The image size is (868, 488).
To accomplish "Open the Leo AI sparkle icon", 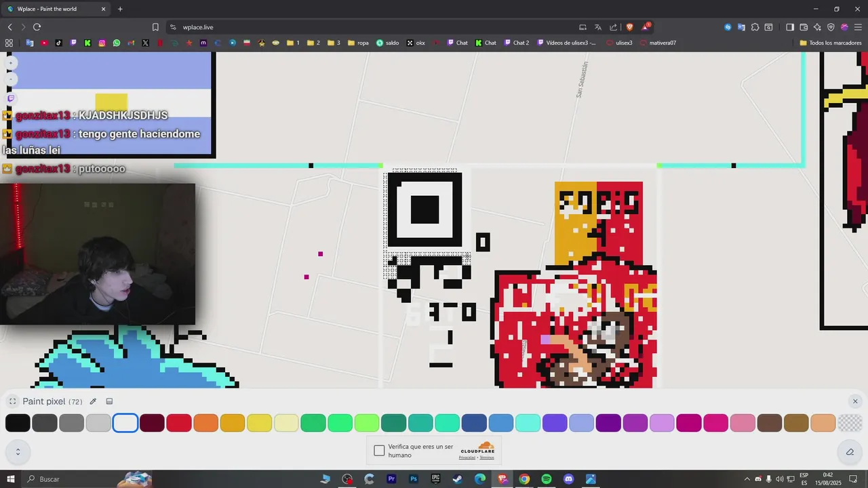I will (817, 27).
